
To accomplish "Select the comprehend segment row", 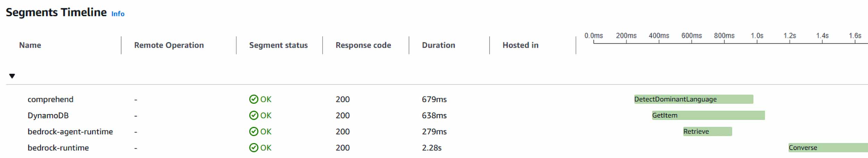I will click(437, 99).
